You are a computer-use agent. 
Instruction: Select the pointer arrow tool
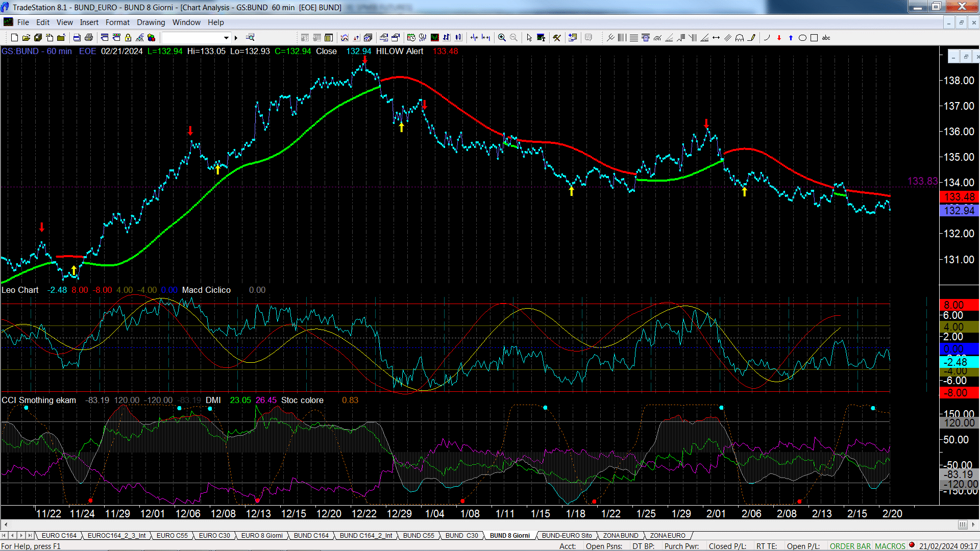click(529, 38)
